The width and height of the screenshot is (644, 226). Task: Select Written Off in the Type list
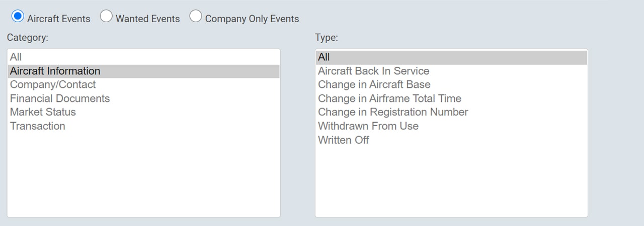pos(451,140)
